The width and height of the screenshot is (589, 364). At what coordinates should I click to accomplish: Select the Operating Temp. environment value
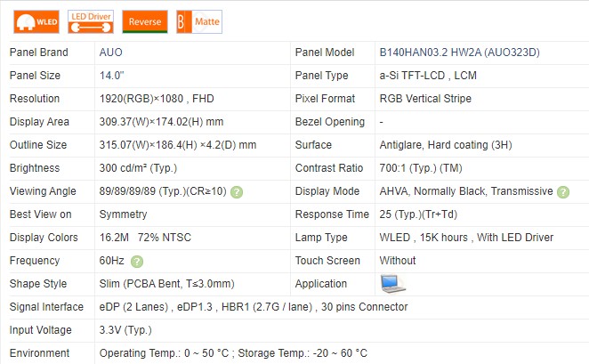tap(164, 353)
